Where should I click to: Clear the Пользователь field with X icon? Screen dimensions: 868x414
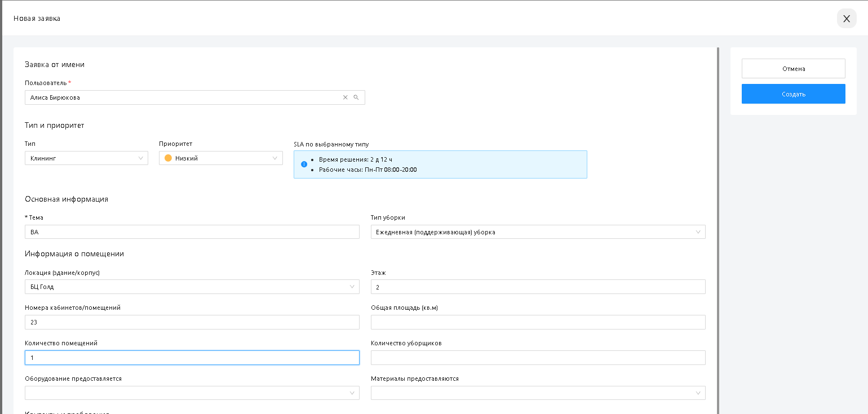tap(346, 97)
